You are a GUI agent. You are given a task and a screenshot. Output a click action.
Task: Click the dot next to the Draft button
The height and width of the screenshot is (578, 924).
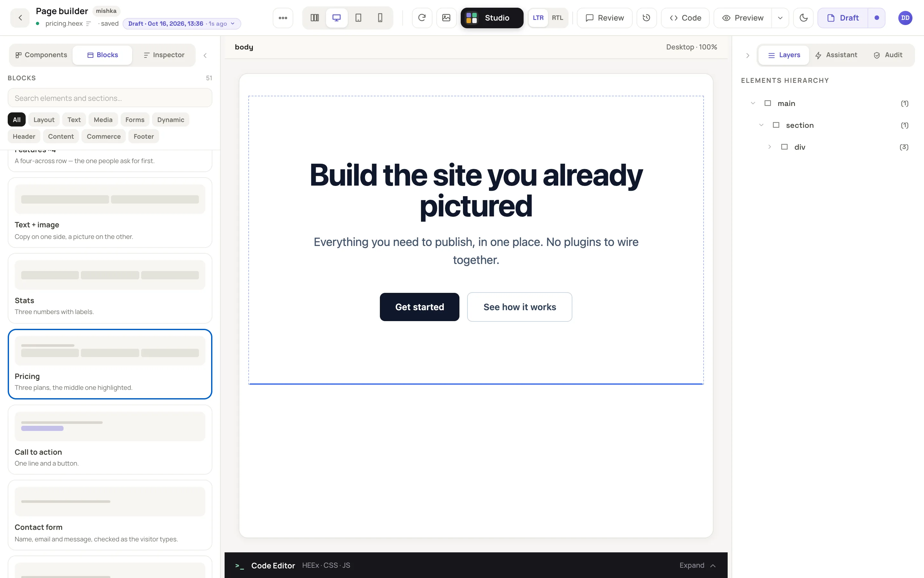[877, 18]
